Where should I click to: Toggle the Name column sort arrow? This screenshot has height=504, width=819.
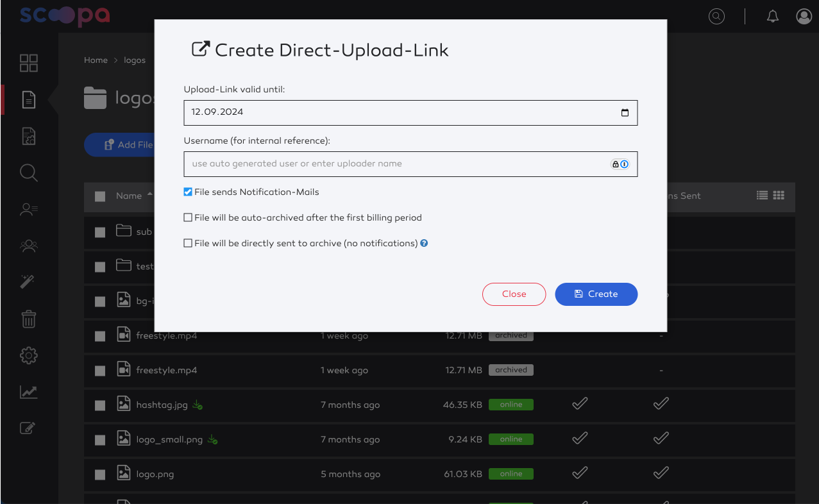click(x=150, y=194)
